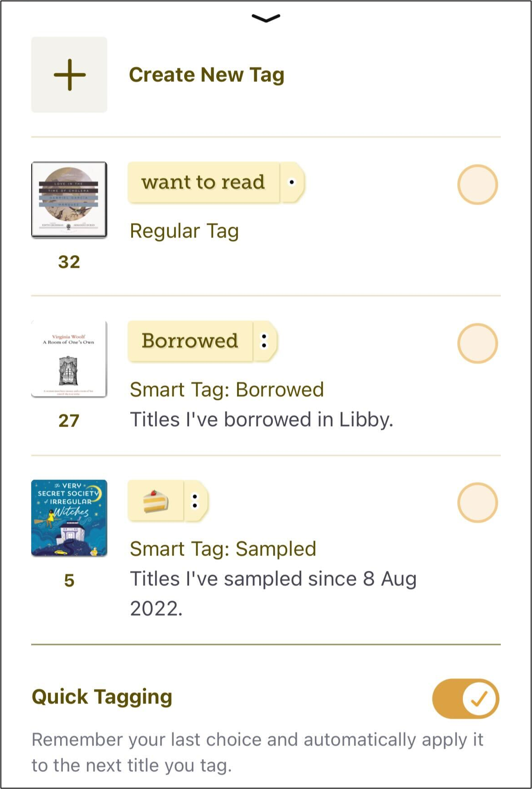Open two-dot options on Borrowed tag

[265, 341]
